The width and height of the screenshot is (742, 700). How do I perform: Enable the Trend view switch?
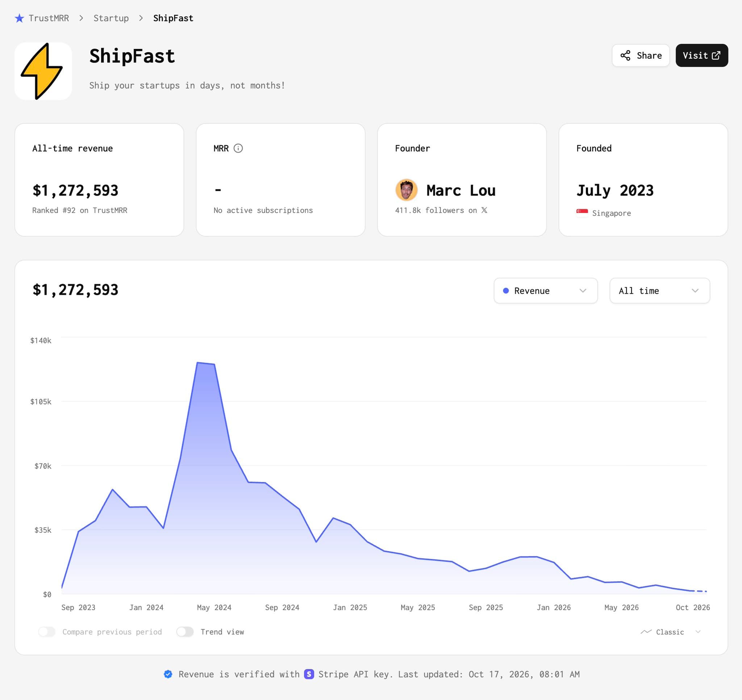click(x=185, y=632)
